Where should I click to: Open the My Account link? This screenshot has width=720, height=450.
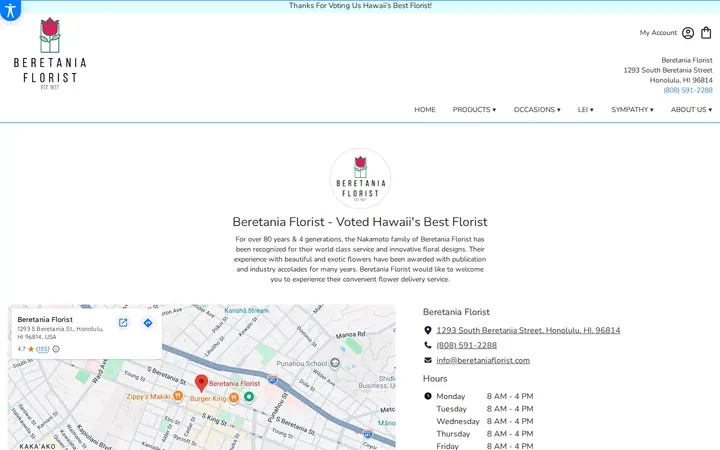[x=658, y=33]
